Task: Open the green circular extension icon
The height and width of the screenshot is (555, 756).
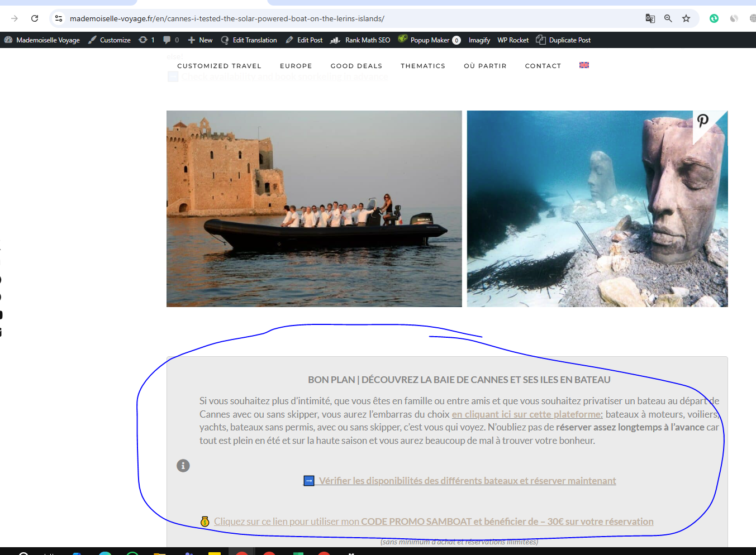Action: (x=714, y=18)
